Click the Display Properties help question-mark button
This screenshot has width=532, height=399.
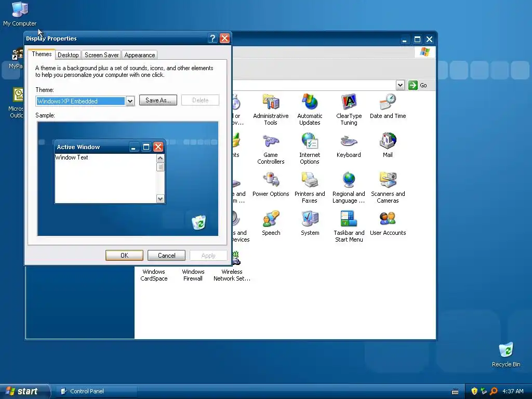(x=212, y=38)
